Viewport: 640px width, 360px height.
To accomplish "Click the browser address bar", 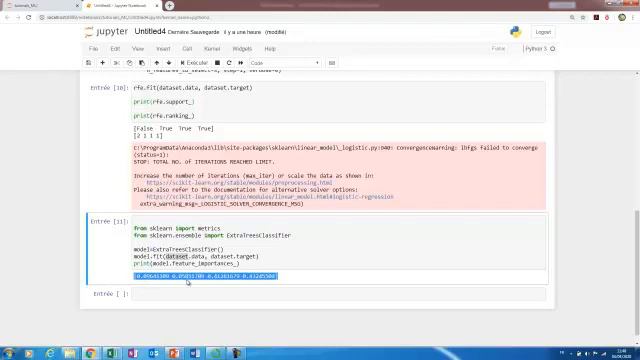I will (x=302, y=18).
